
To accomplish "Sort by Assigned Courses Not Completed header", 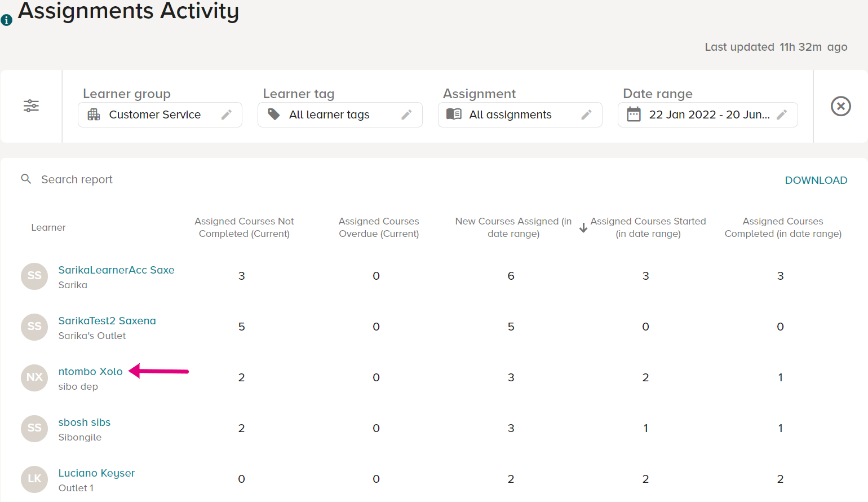I will pos(244,227).
